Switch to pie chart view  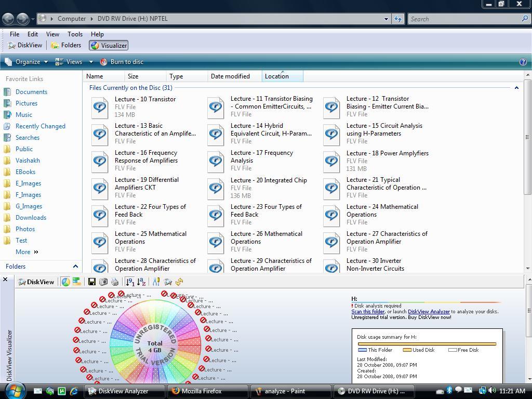(66, 282)
